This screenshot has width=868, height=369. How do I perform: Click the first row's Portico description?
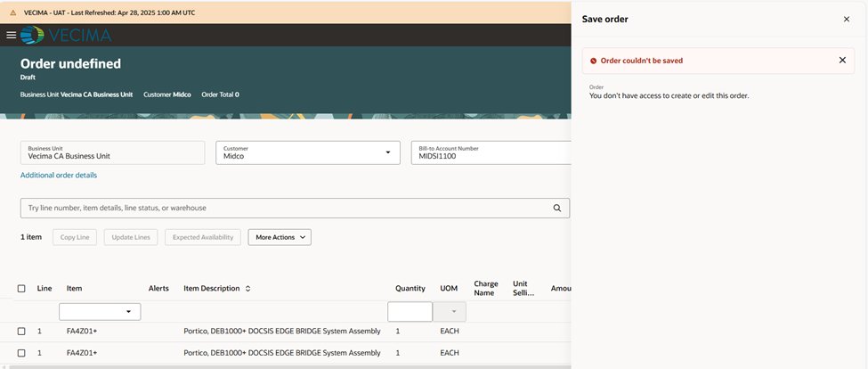(282, 332)
